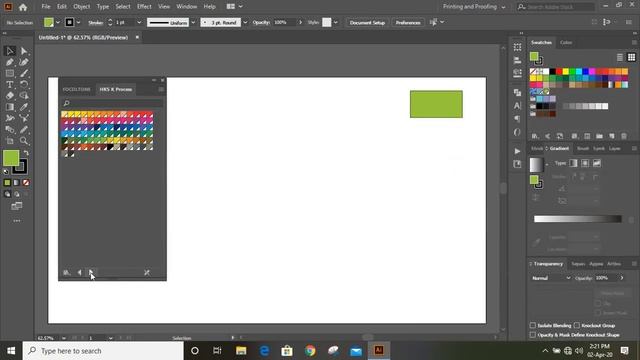Click the gradient slider bar

tap(578, 219)
